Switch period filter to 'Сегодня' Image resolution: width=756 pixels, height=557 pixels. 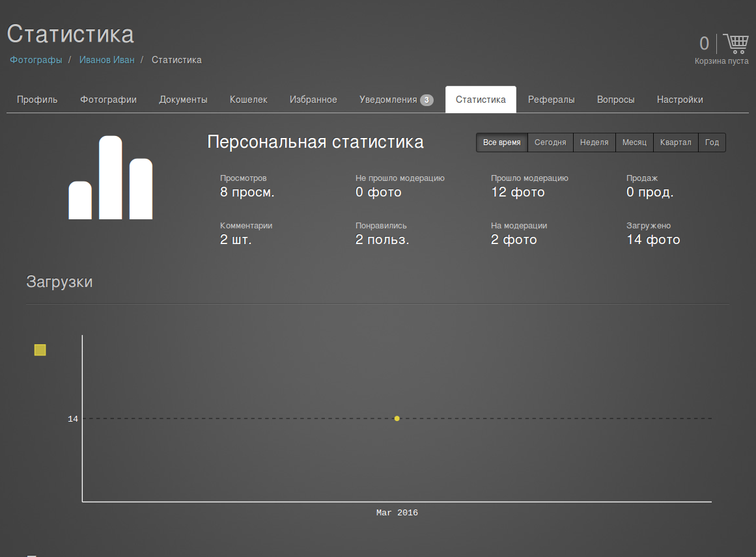coord(550,143)
